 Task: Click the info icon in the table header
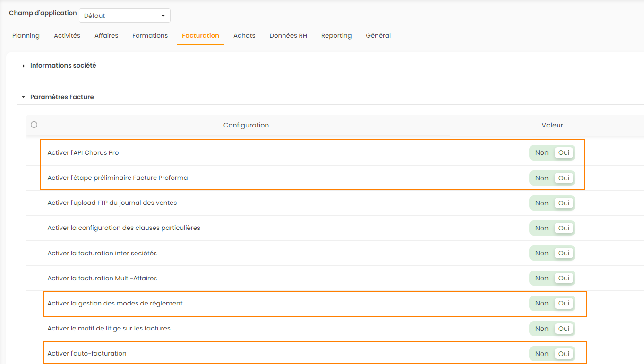coord(34,125)
